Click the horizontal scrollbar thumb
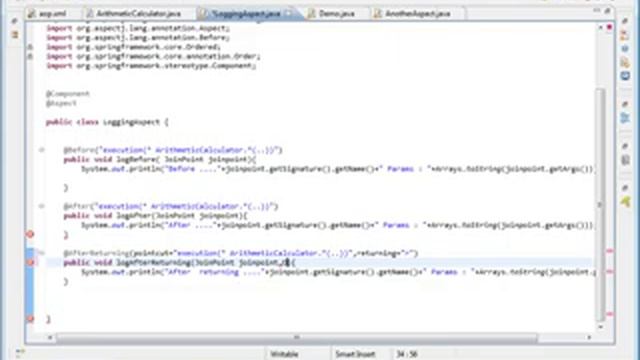This screenshot has width=640, height=360. [x=297, y=337]
